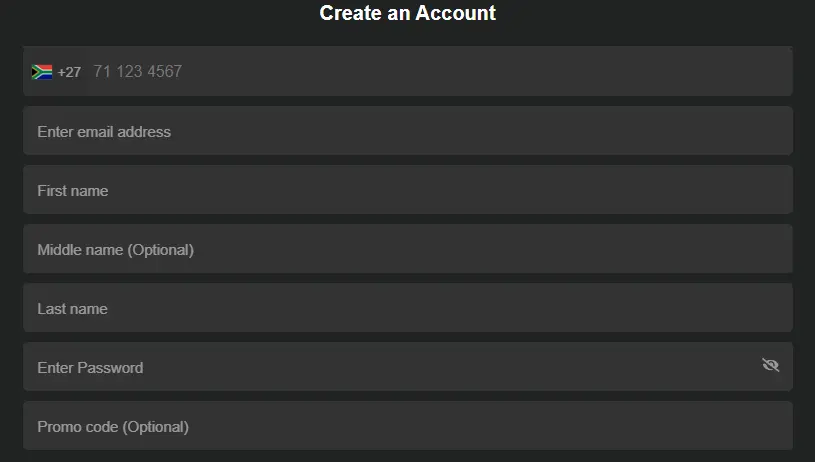Viewport: 815px width, 462px height.
Task: Click the Middle name (Optional) field
Action: click(x=407, y=250)
